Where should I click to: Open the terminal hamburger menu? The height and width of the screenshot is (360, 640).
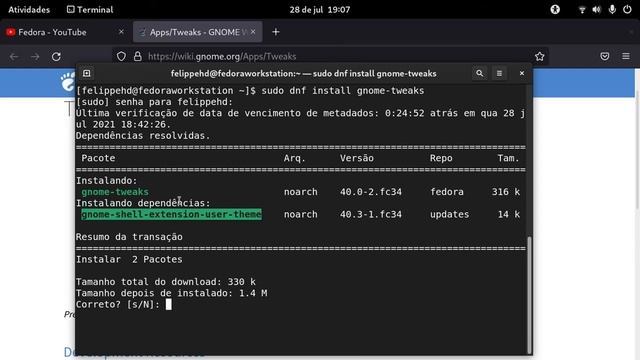(499, 73)
